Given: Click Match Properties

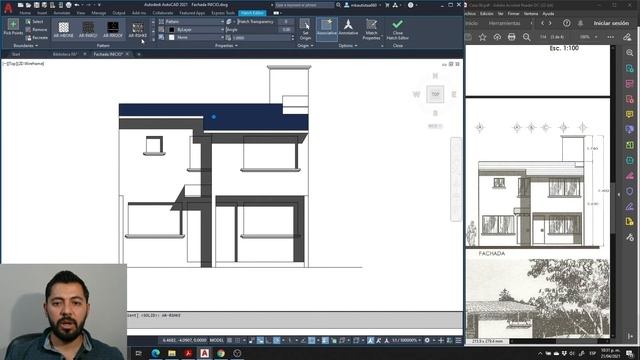Looking at the screenshot, I should pyautogui.click(x=371, y=29).
